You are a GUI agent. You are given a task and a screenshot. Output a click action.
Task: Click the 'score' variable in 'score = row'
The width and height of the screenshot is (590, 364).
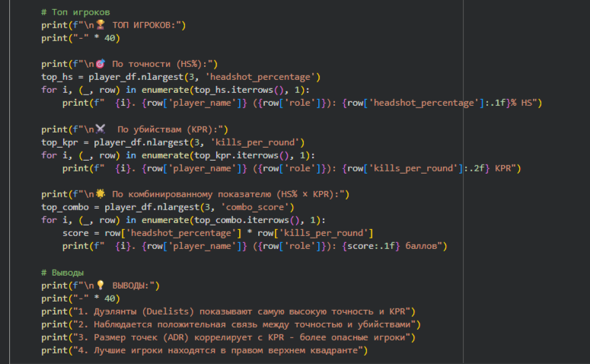pyautogui.click(x=75, y=233)
